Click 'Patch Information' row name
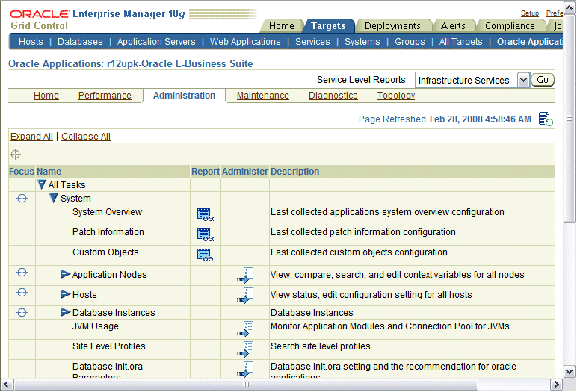577x392 pixels. pos(108,232)
